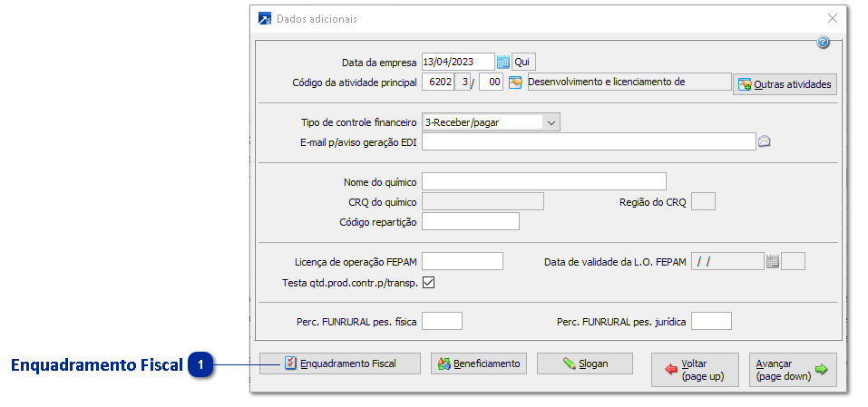Click the activity description Desenvolvimento e licenciamento de
The width and height of the screenshot is (868, 407).
point(630,82)
